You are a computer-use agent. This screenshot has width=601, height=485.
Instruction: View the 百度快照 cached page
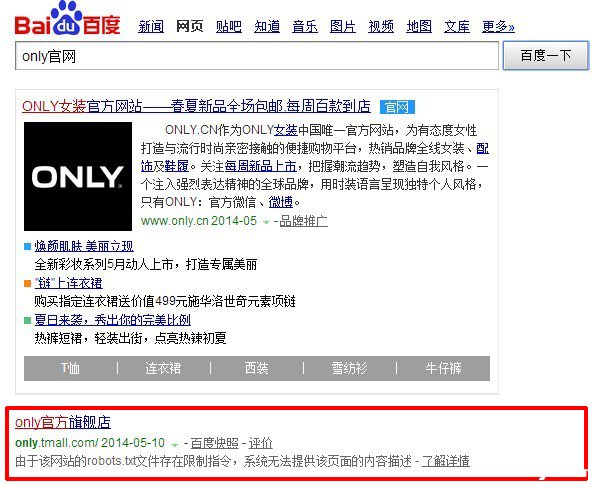215,443
